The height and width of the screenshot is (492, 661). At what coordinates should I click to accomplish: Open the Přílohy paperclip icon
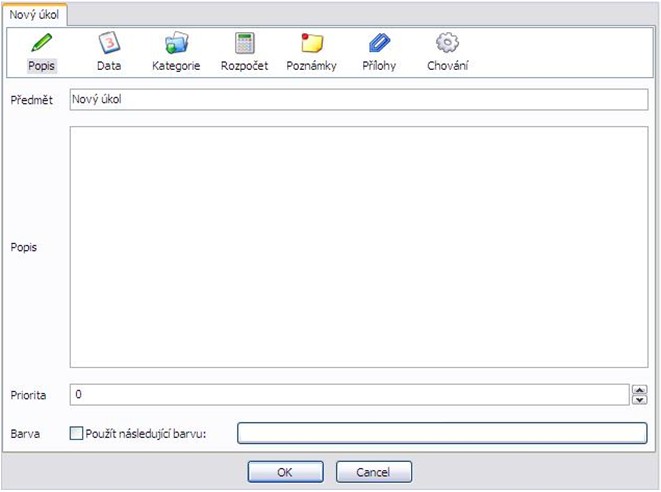[379, 43]
